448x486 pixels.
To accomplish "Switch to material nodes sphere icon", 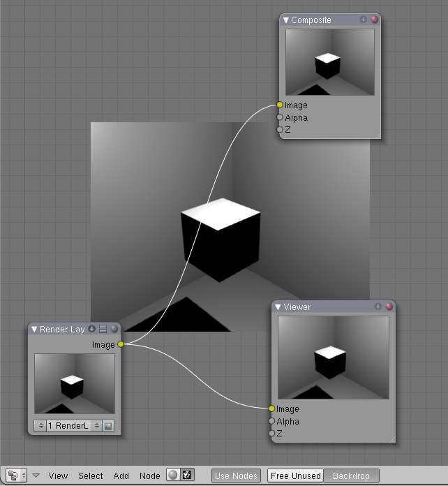I will (x=173, y=475).
